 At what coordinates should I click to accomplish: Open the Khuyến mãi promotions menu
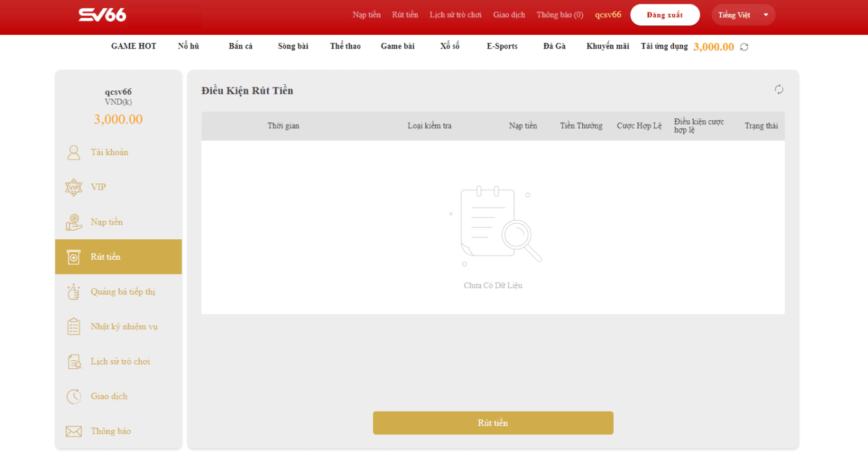coord(608,47)
